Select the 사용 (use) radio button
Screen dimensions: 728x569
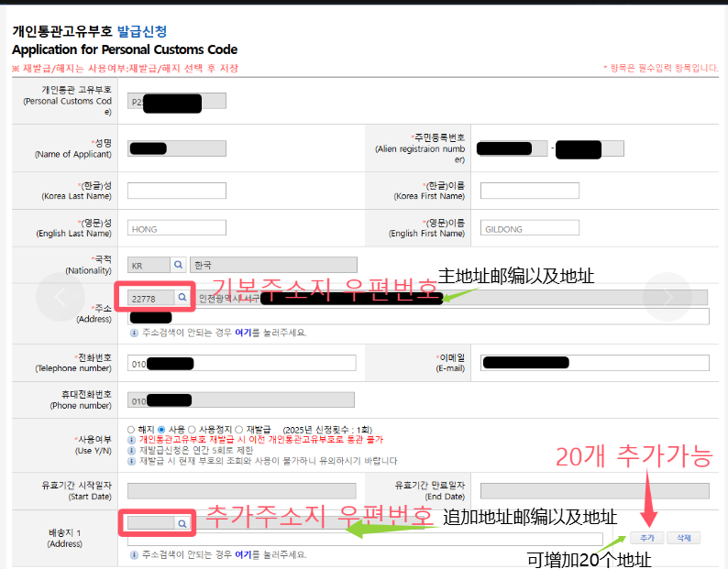[161, 429]
